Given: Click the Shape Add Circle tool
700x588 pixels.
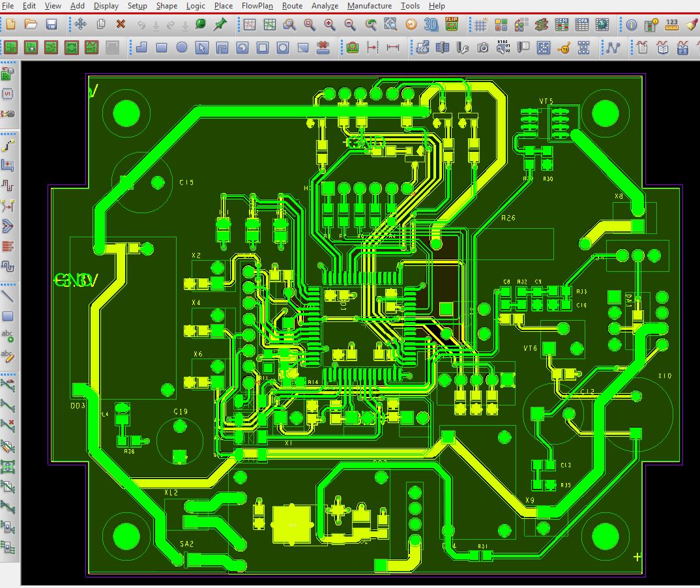Looking at the screenshot, I should 182,48.
